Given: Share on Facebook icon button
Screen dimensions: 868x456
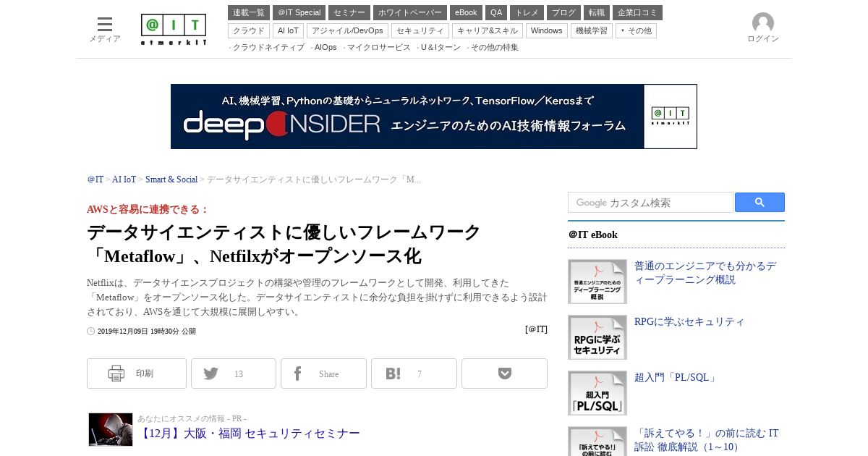Looking at the screenshot, I should (323, 373).
